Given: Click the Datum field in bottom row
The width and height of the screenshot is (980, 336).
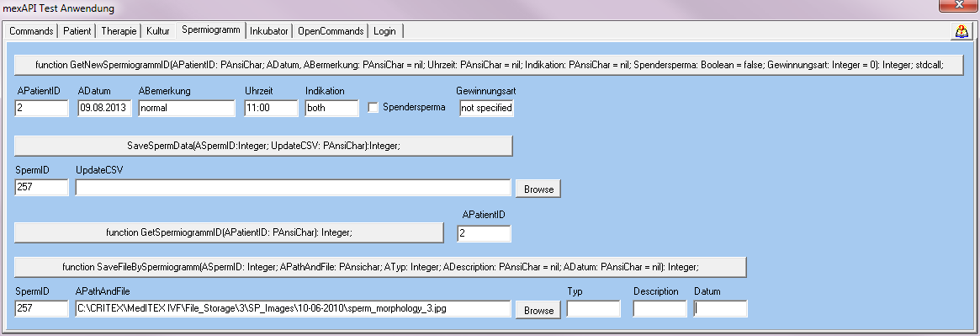Looking at the screenshot, I should point(720,308).
